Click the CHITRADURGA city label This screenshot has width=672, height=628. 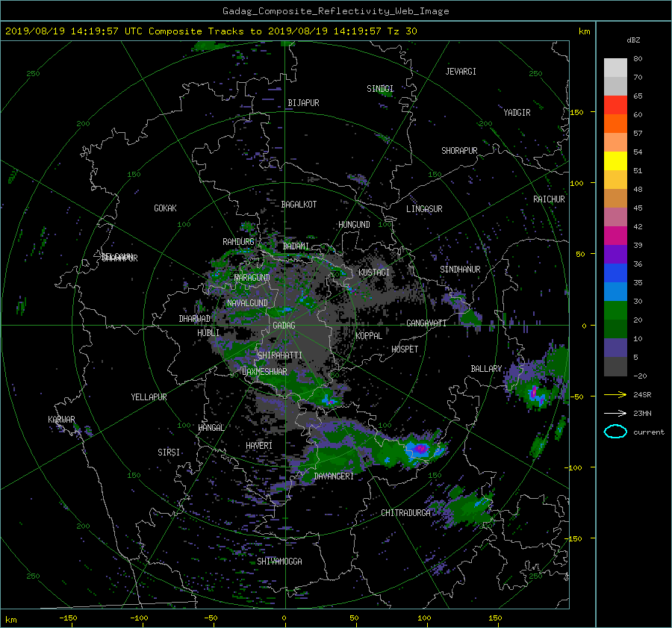coord(406,513)
